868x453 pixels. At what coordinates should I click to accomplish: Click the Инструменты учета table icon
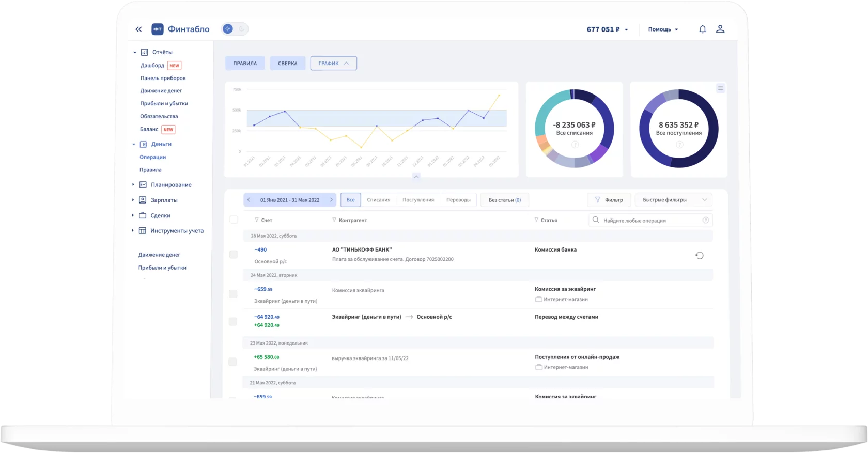pos(143,231)
